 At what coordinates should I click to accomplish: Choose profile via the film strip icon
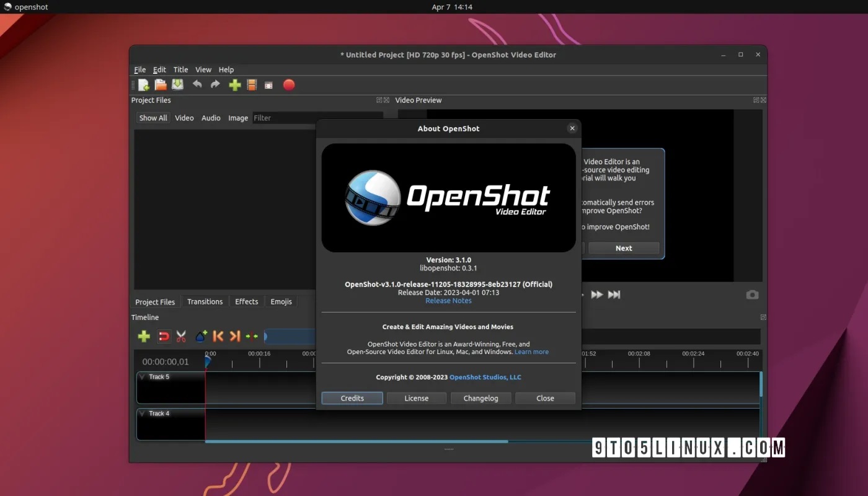click(252, 85)
